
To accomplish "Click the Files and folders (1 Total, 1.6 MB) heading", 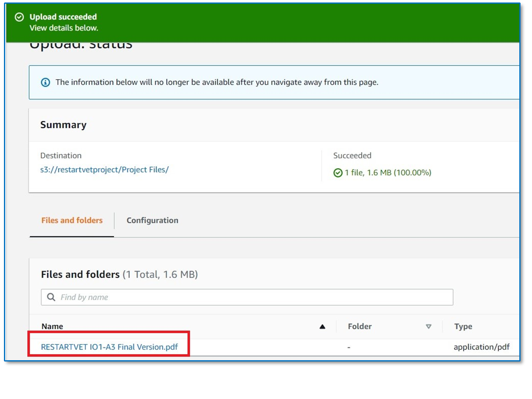I will tap(119, 275).
